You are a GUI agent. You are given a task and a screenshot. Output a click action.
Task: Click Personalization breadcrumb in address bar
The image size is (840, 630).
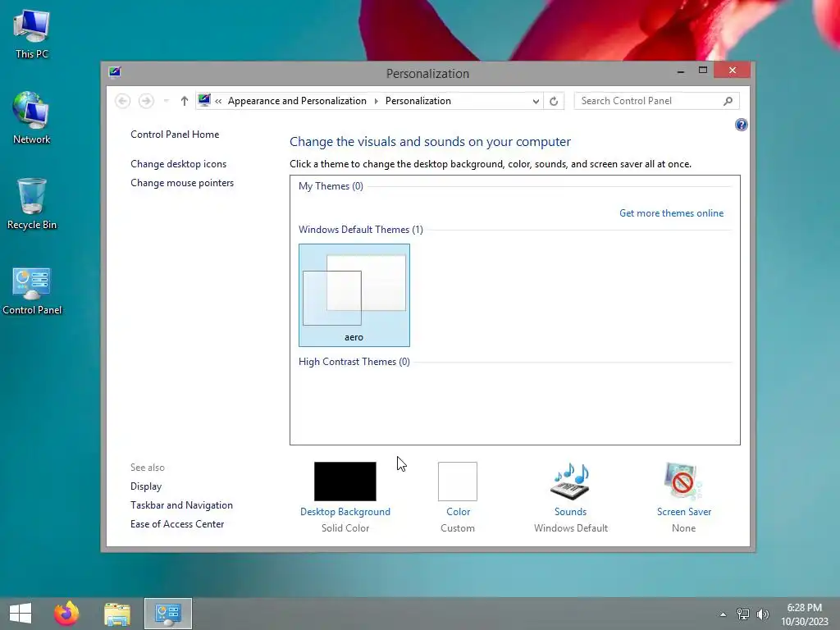(x=418, y=101)
